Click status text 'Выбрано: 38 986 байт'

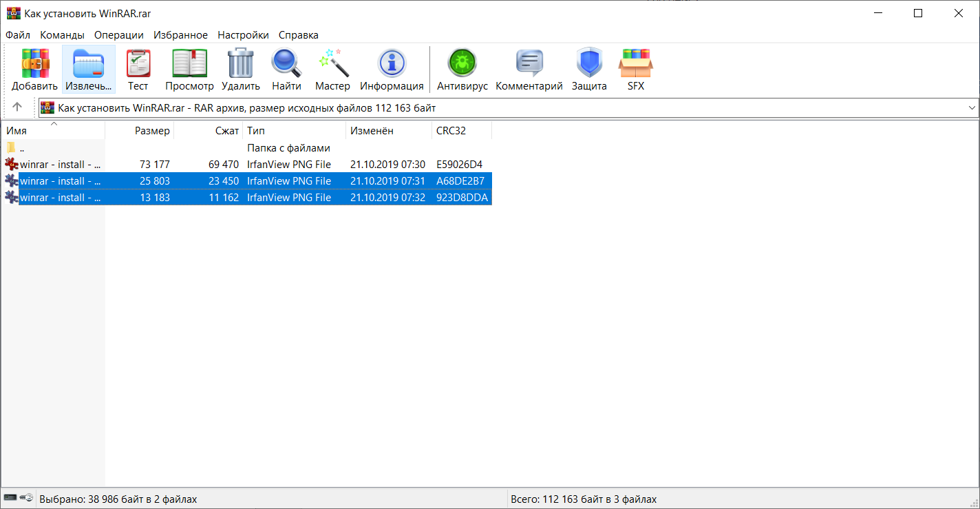point(118,499)
